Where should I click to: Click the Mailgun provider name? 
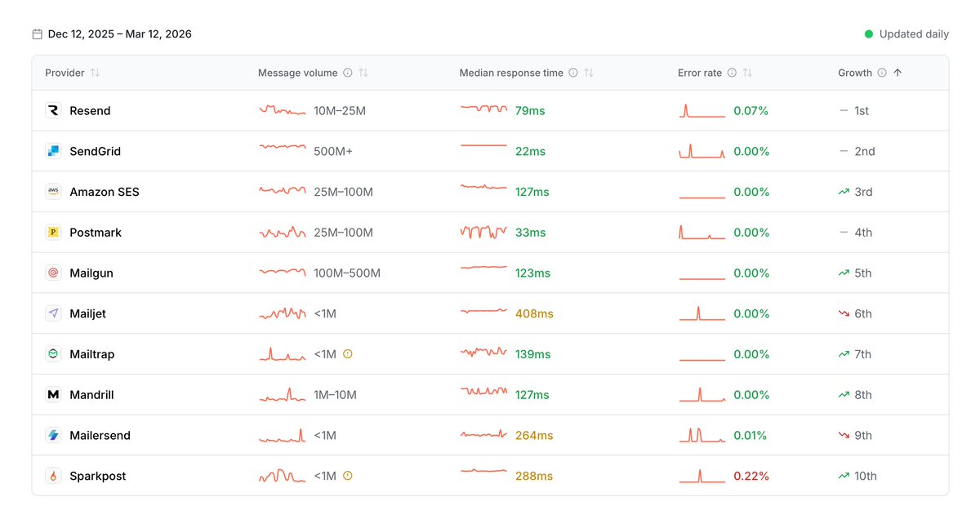(91, 273)
